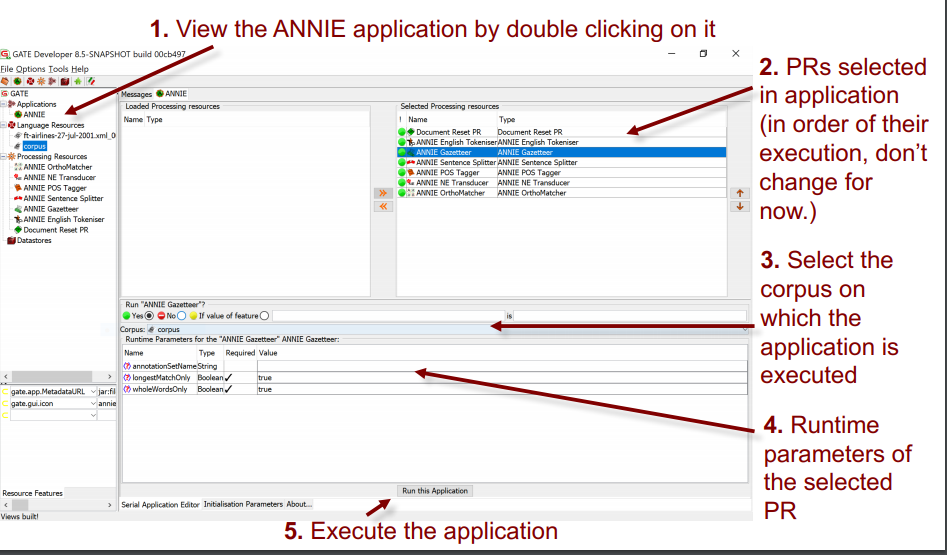
Task: Click the first icon in the main toolbar
Action: [x=5, y=80]
